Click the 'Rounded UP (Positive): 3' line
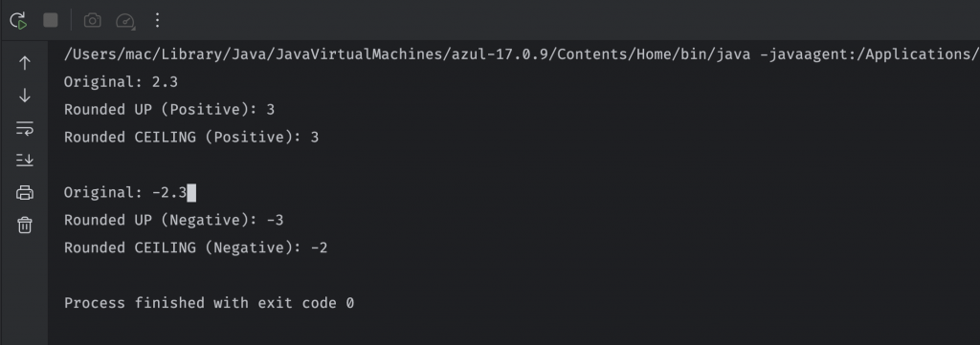980x345 pixels. point(169,110)
